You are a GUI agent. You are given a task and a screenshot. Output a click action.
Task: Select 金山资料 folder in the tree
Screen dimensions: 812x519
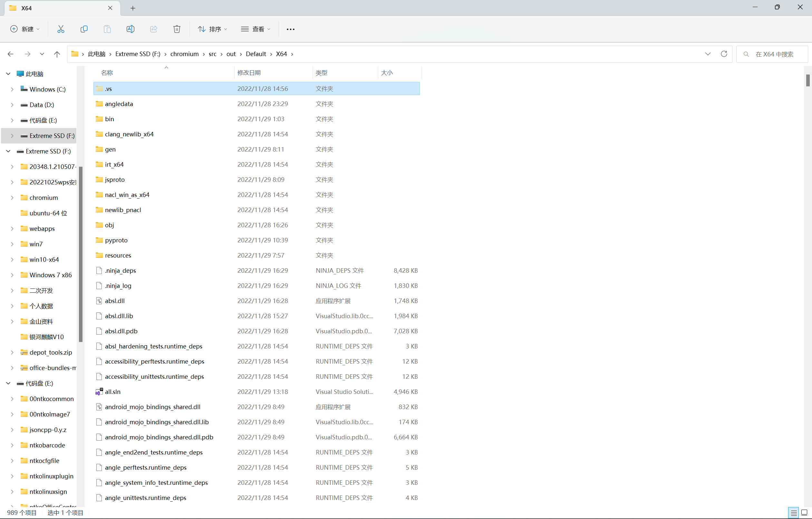(41, 321)
